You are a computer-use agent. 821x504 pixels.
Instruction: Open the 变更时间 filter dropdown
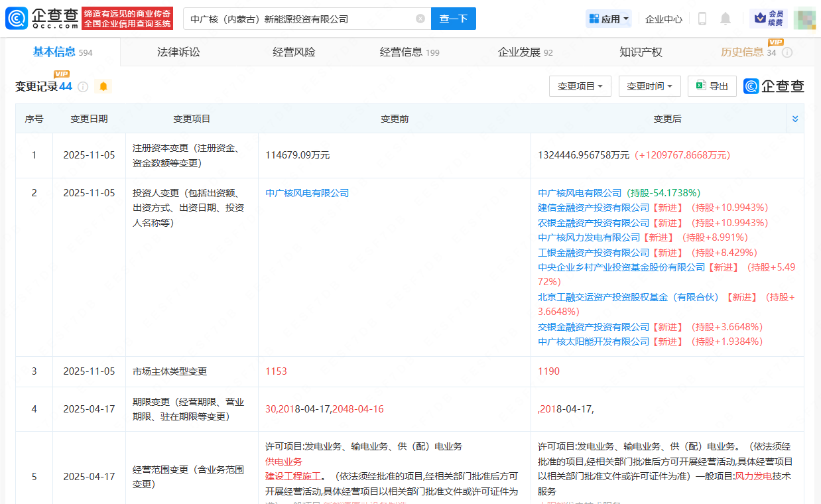click(x=649, y=86)
